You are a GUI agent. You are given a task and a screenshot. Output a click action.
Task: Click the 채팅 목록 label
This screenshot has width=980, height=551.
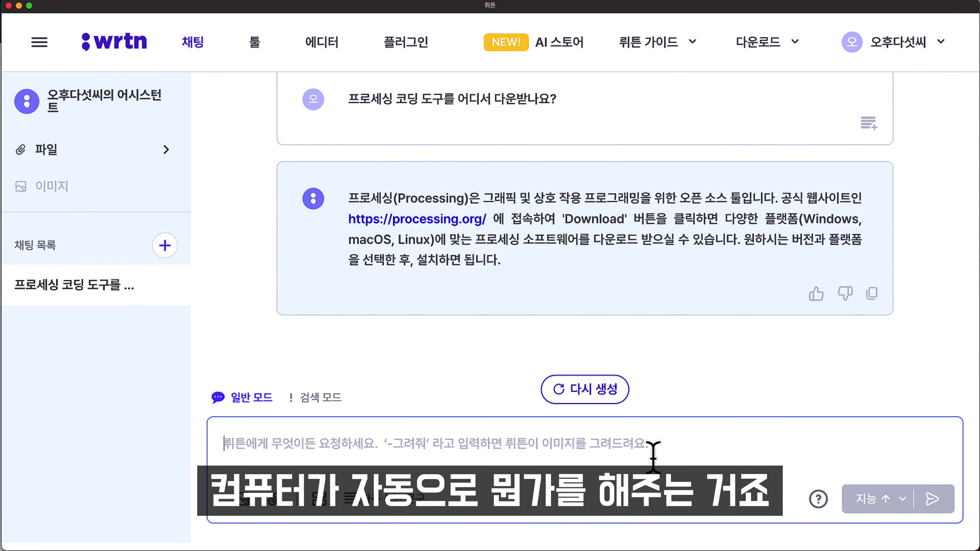(x=35, y=245)
